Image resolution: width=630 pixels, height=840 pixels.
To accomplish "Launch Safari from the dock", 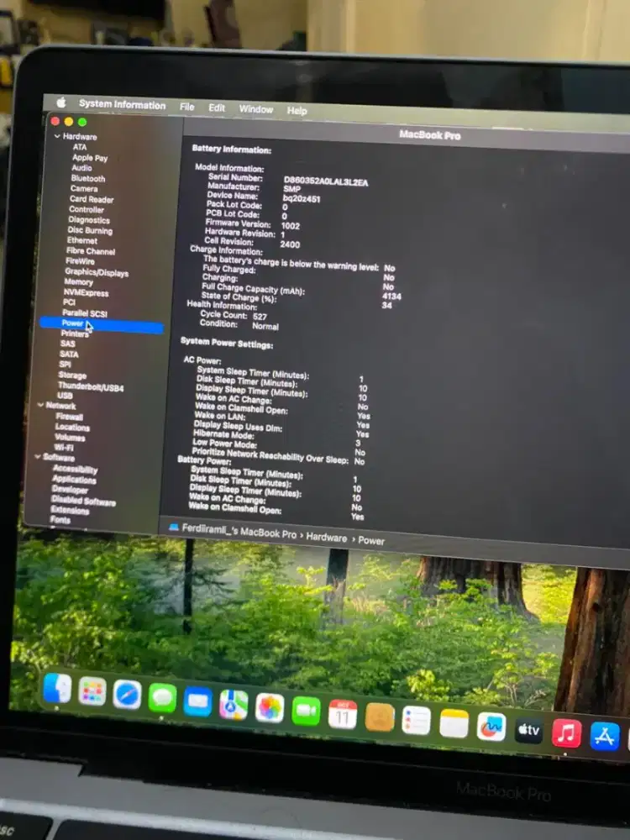I will 127,694.
